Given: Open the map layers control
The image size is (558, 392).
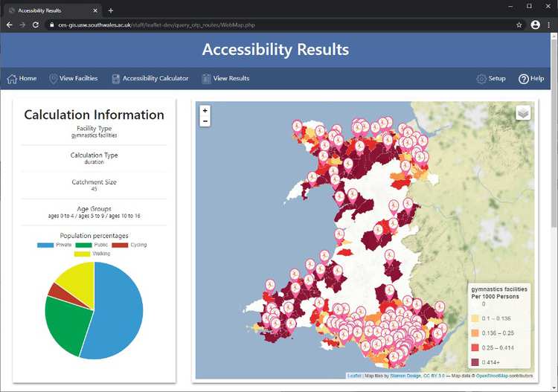Looking at the screenshot, I should coord(523,112).
